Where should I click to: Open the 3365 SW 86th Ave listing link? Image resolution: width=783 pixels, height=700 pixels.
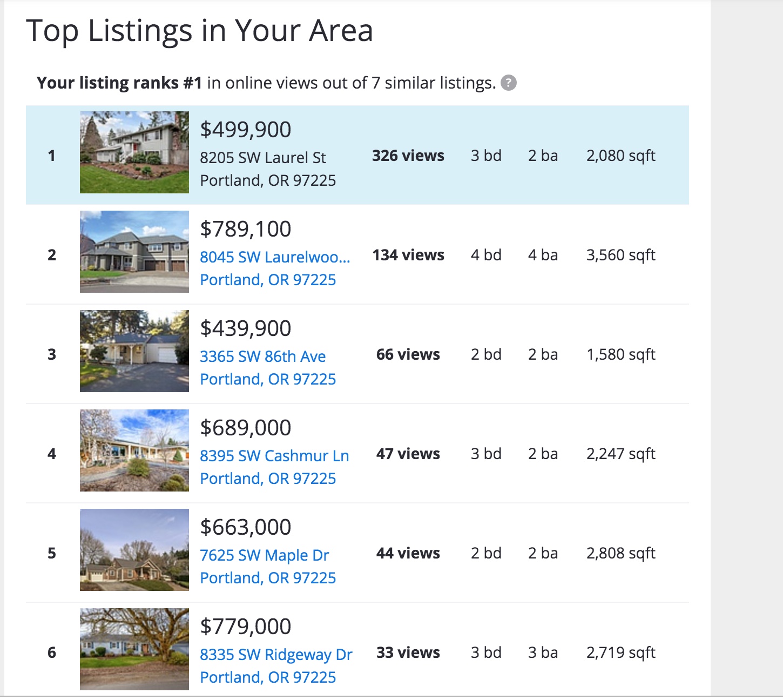[262, 356]
